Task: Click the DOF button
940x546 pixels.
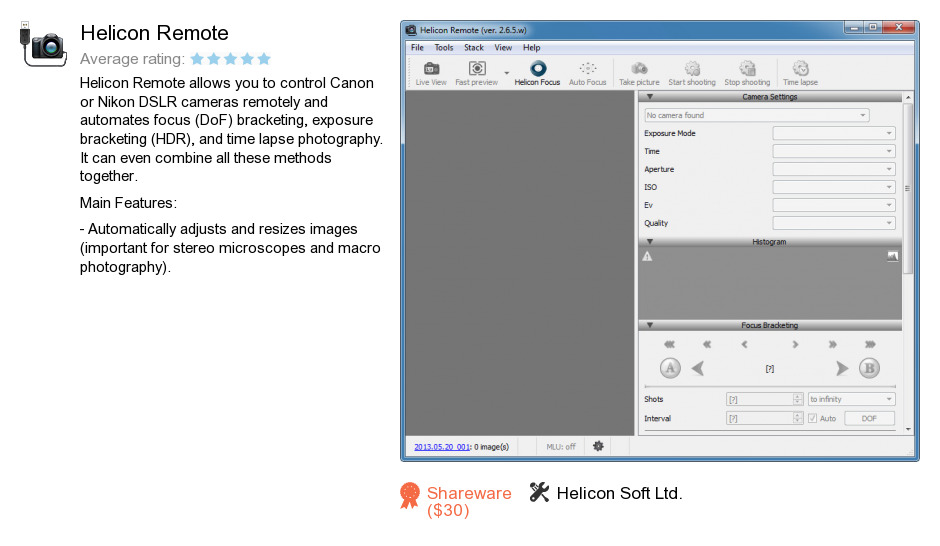Action: (869, 418)
